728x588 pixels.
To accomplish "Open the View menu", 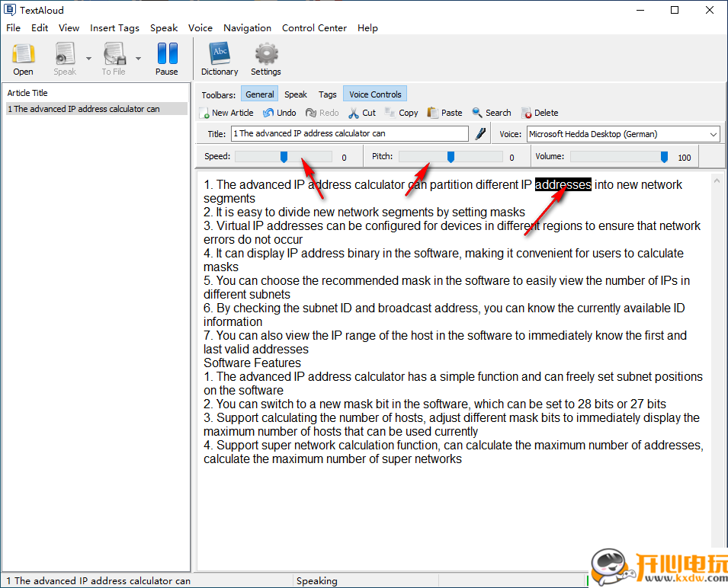I will 69,28.
